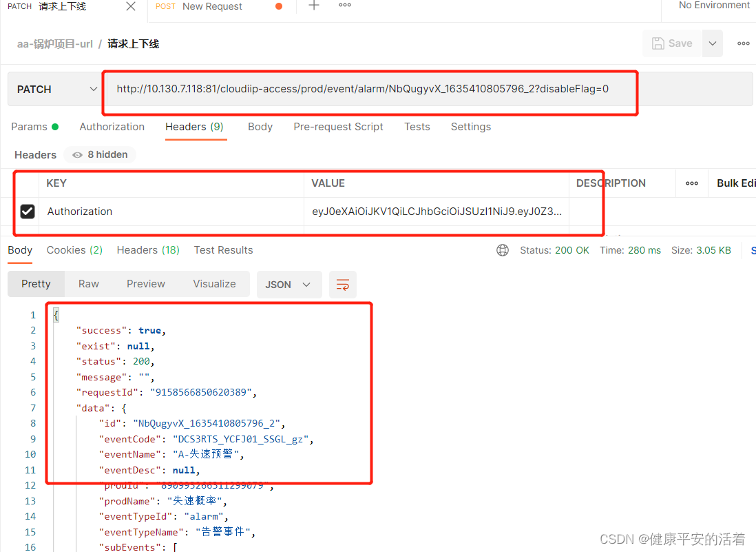Click the Save button

click(x=672, y=43)
